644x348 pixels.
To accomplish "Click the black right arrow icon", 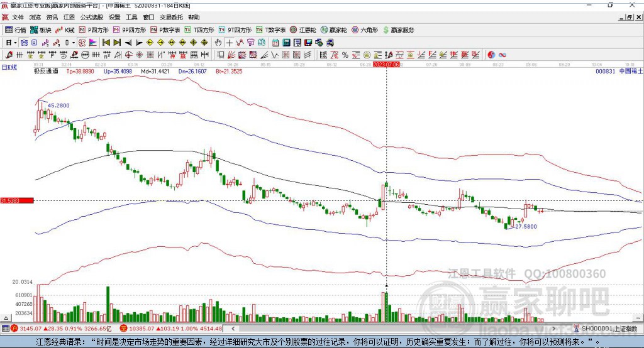I will tap(139, 43).
